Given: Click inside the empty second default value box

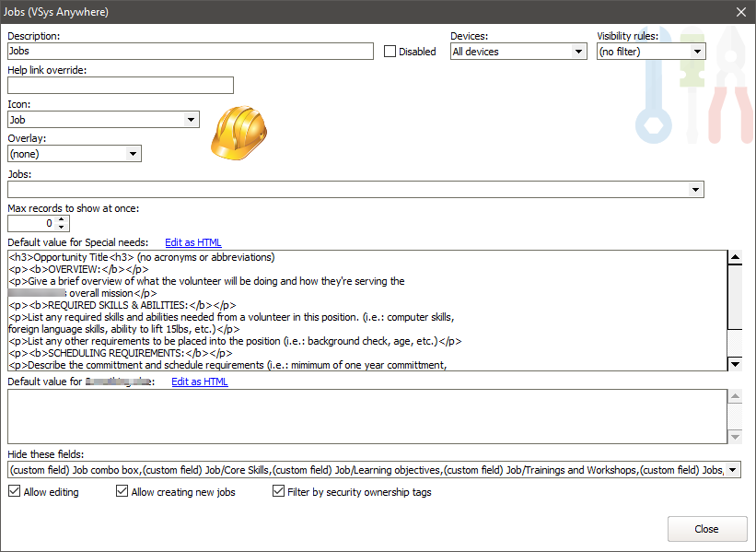Looking at the screenshot, I should [x=366, y=417].
